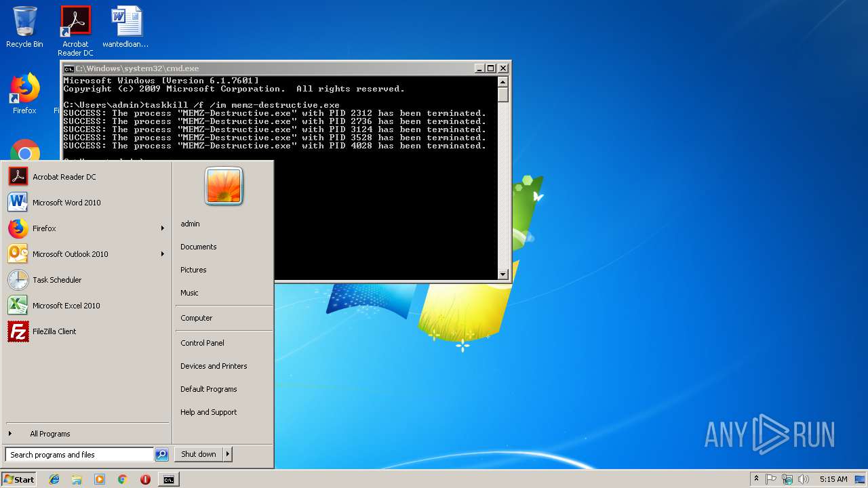Click the user account picture
The width and height of the screenshot is (868, 488).
point(224,186)
